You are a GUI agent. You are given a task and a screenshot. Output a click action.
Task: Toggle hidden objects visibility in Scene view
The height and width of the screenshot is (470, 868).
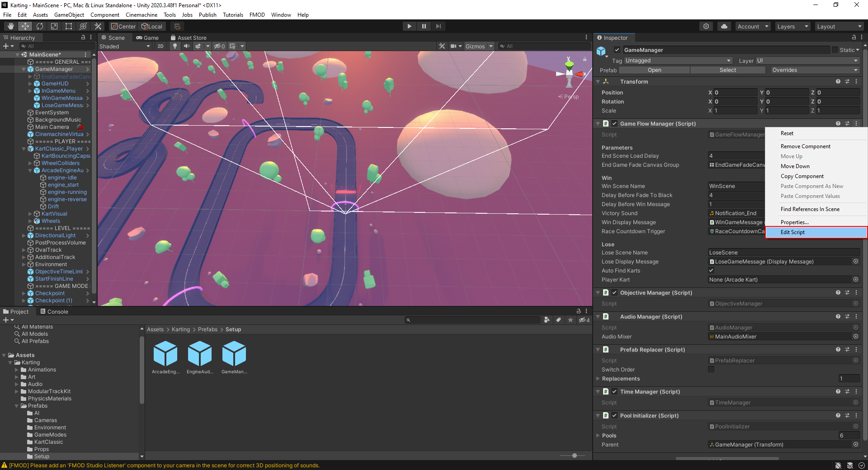[219, 46]
